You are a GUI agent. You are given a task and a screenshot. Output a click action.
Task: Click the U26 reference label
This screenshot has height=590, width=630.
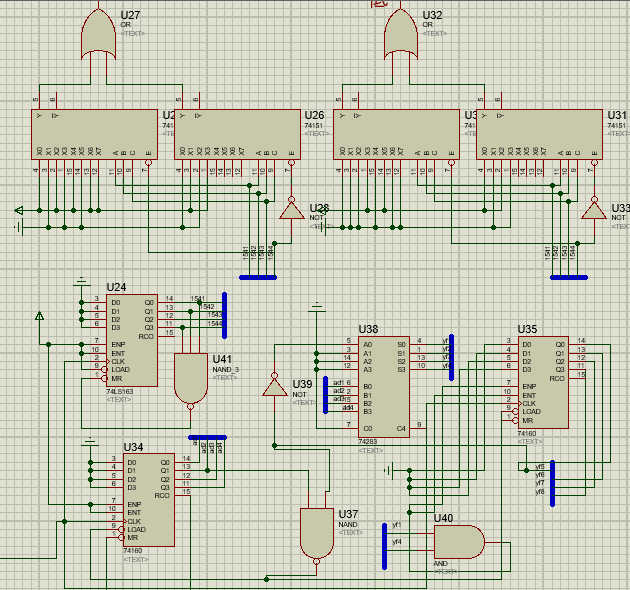click(315, 115)
